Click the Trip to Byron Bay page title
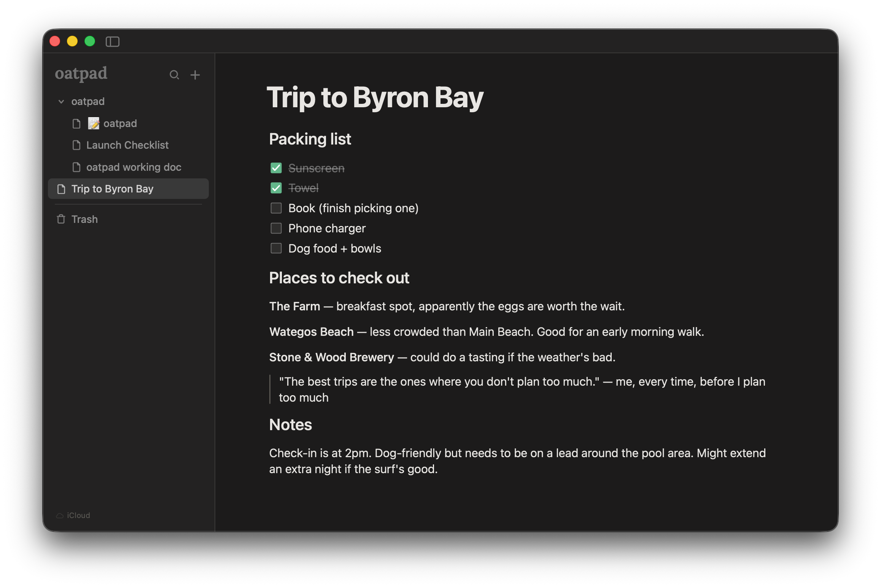The height and width of the screenshot is (588, 881). click(375, 98)
